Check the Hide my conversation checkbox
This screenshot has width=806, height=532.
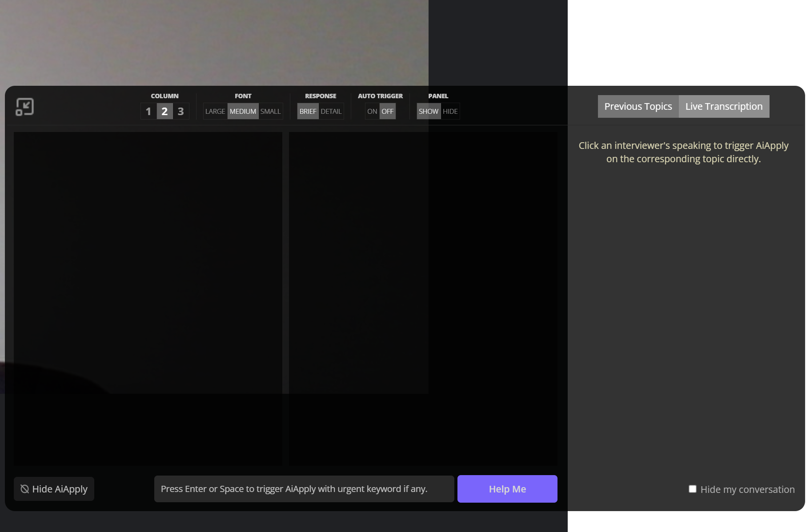(693, 489)
